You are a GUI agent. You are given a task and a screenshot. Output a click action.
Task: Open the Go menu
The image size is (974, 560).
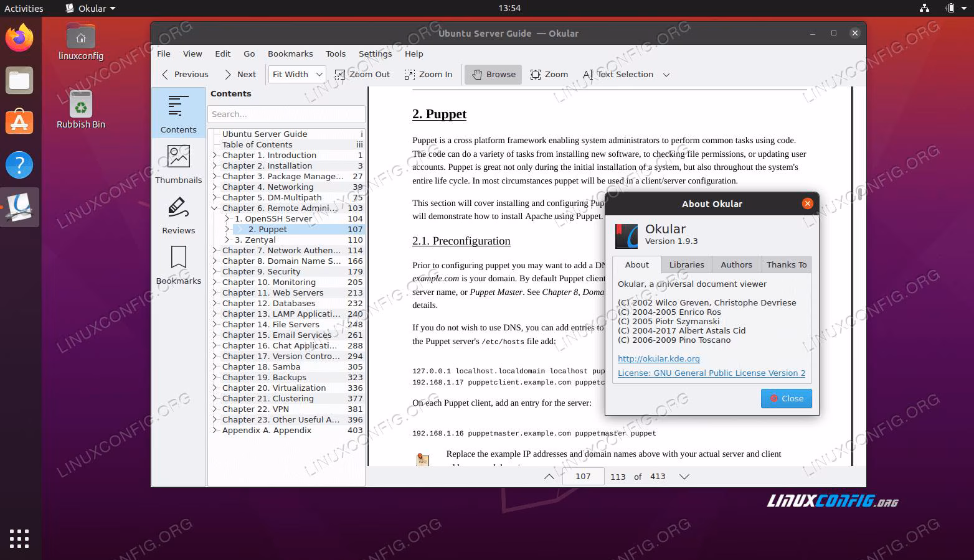point(250,54)
